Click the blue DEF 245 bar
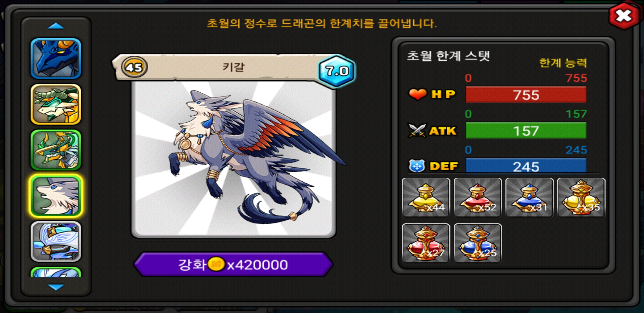Viewport: 644px width, 313px height. point(526,166)
